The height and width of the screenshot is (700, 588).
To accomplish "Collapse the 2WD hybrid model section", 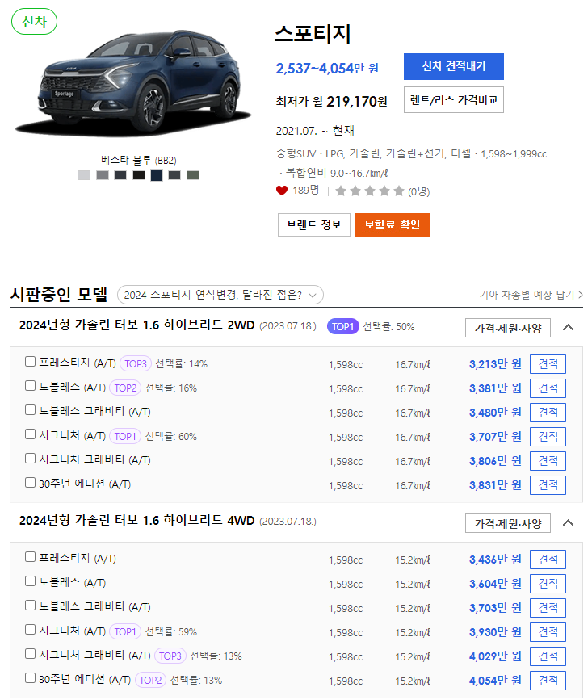I will point(568,327).
